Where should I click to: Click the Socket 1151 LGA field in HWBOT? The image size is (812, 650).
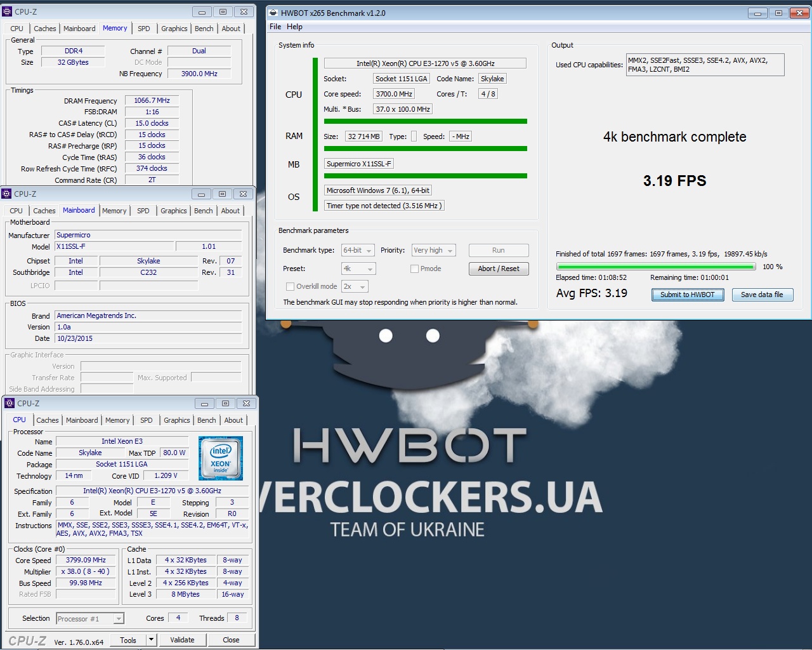(402, 79)
